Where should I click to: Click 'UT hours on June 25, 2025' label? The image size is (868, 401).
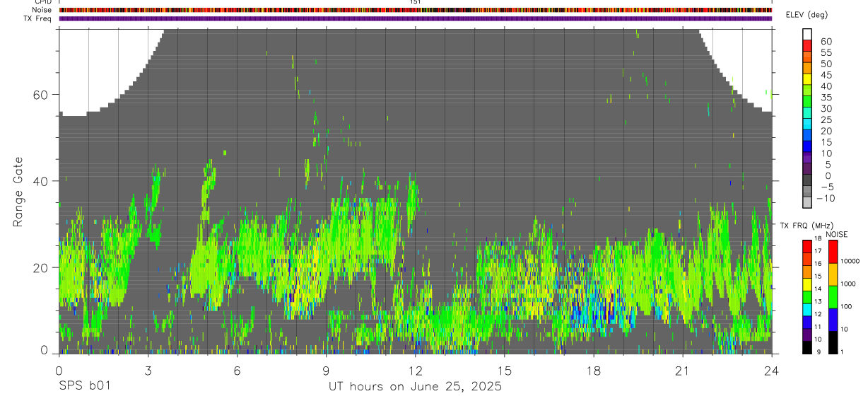[415, 386]
